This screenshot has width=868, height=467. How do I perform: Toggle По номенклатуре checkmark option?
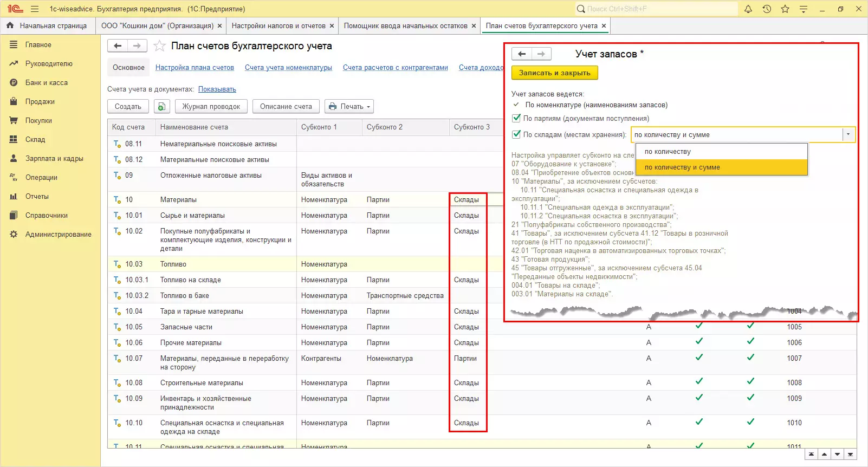point(516,105)
